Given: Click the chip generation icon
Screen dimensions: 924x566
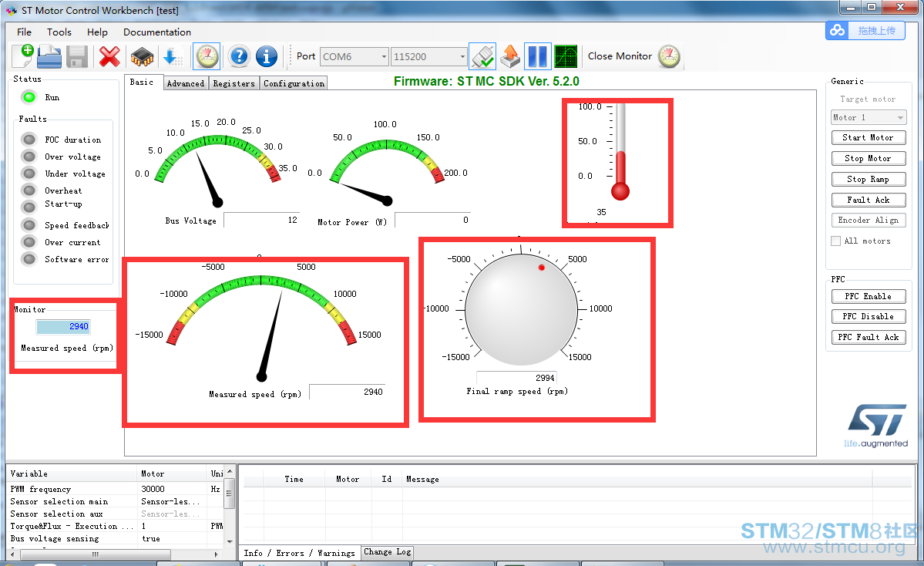Looking at the screenshot, I should pyautogui.click(x=142, y=57).
